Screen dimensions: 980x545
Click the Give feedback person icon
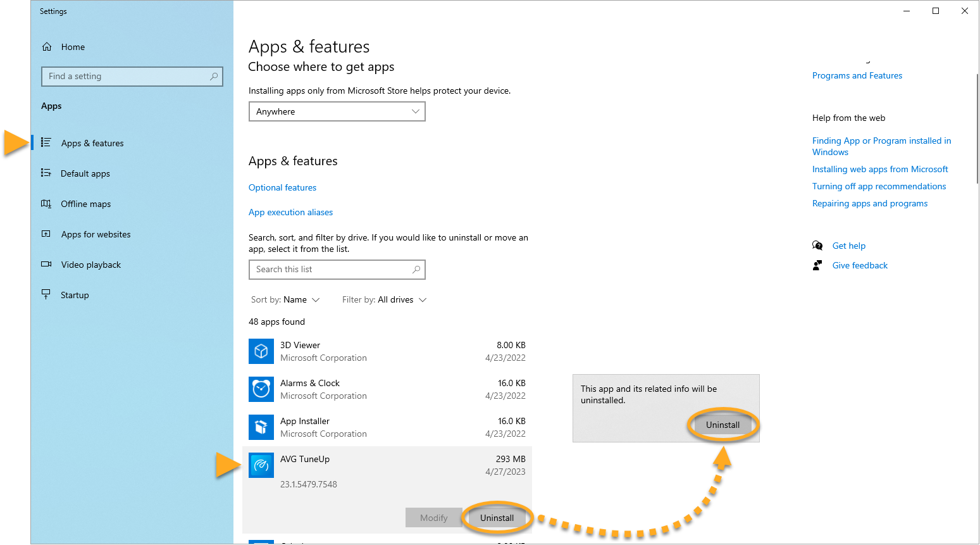click(x=817, y=265)
